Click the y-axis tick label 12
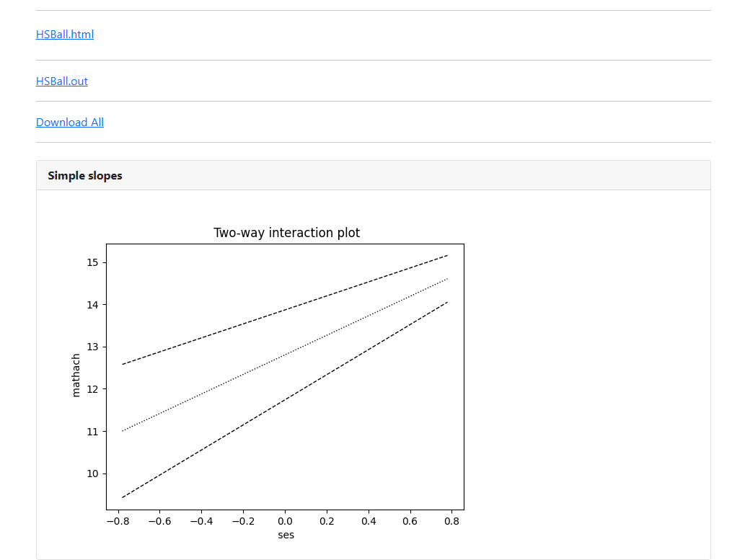 (92, 389)
